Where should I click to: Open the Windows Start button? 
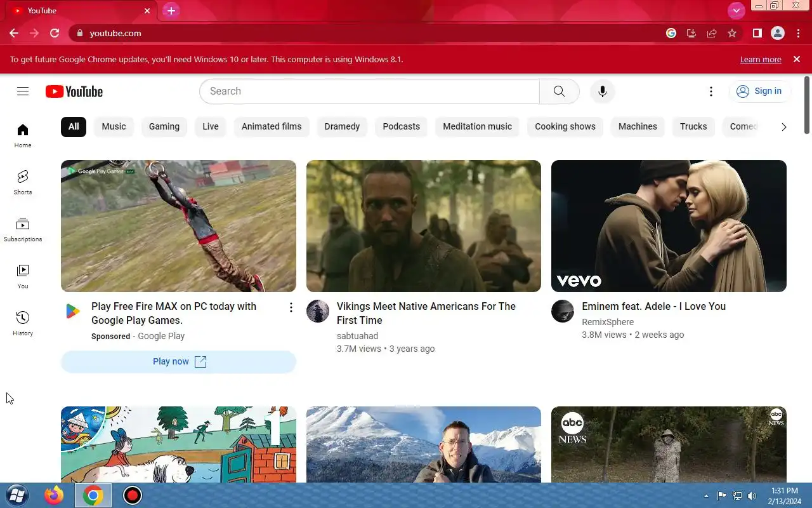[x=17, y=495]
